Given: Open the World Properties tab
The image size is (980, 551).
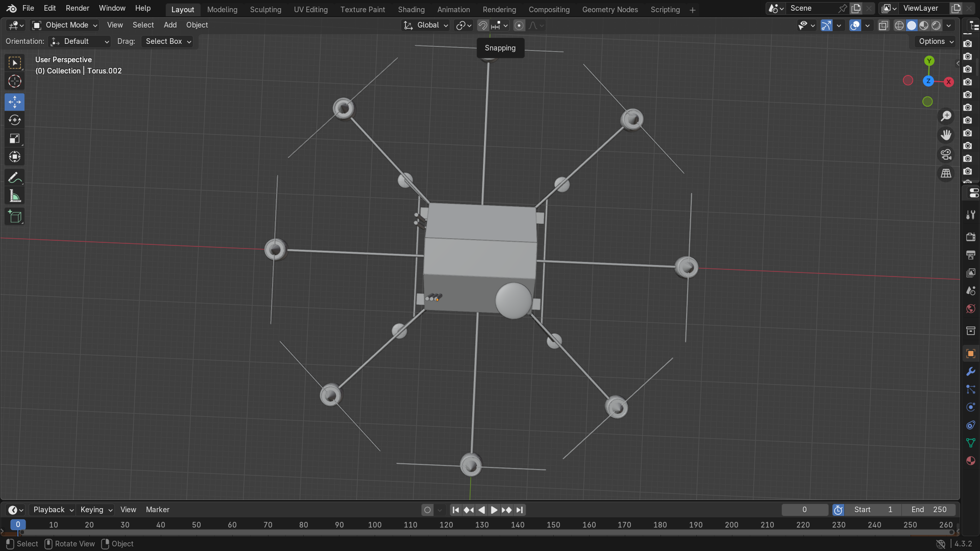Looking at the screenshot, I should pos(970,309).
